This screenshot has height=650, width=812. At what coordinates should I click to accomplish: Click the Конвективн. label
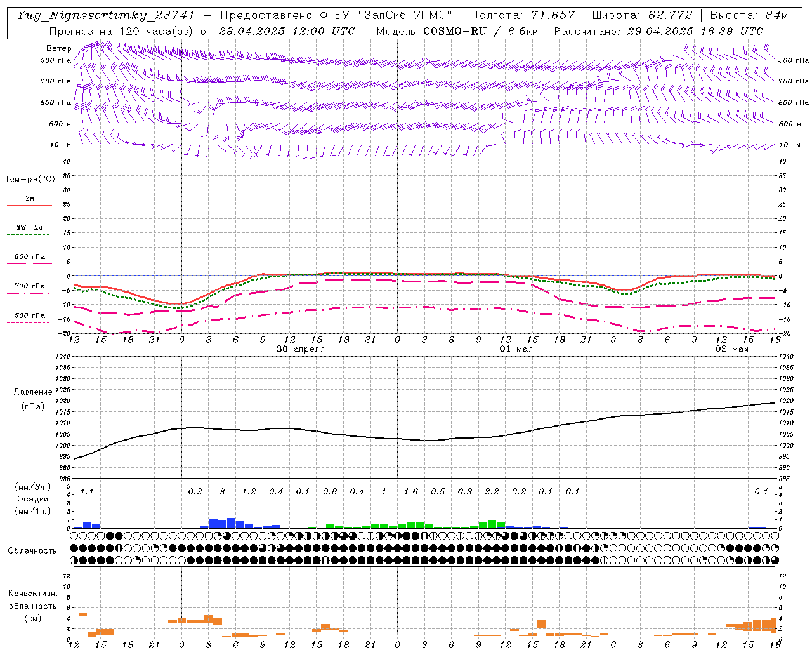click(x=32, y=594)
